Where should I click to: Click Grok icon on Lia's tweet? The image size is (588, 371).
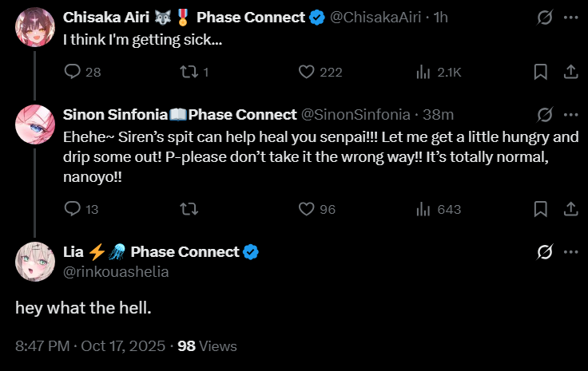(x=546, y=252)
